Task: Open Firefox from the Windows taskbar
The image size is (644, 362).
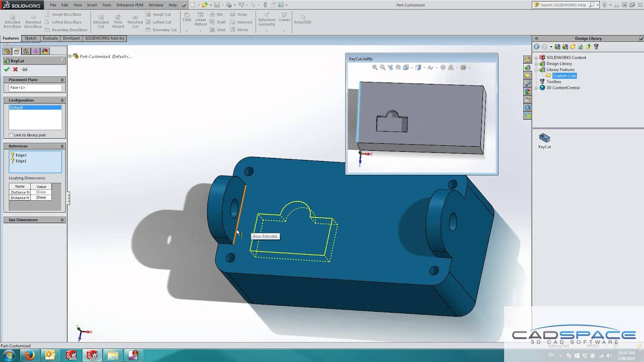Action: tap(29, 355)
